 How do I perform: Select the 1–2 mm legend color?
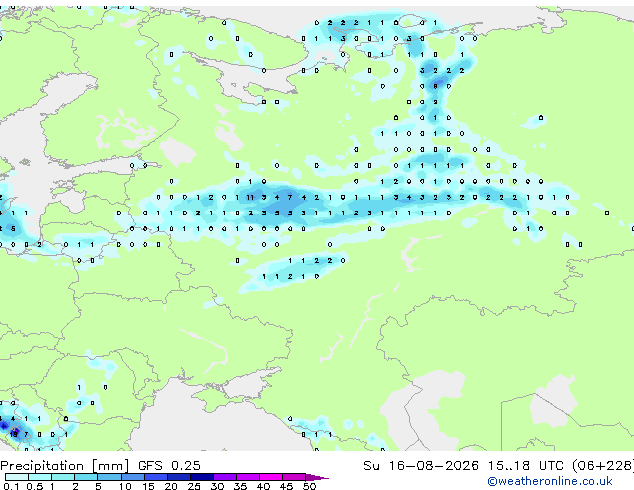click(x=63, y=477)
